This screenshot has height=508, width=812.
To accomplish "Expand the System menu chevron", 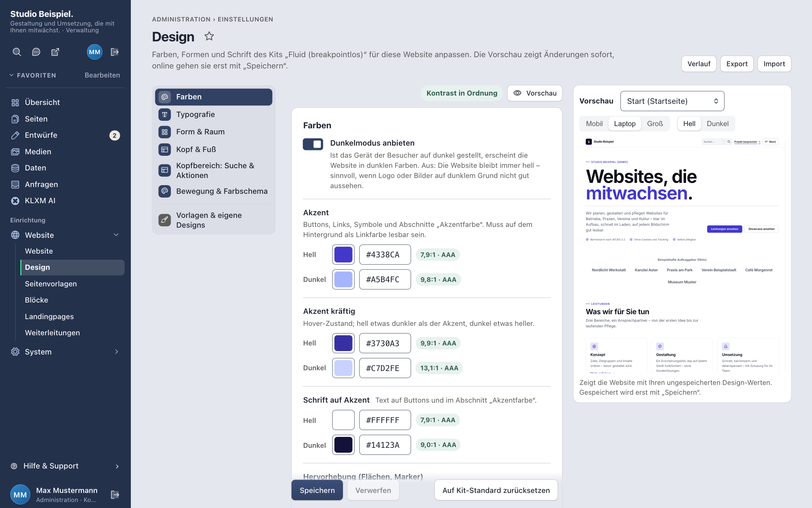I will tap(117, 351).
